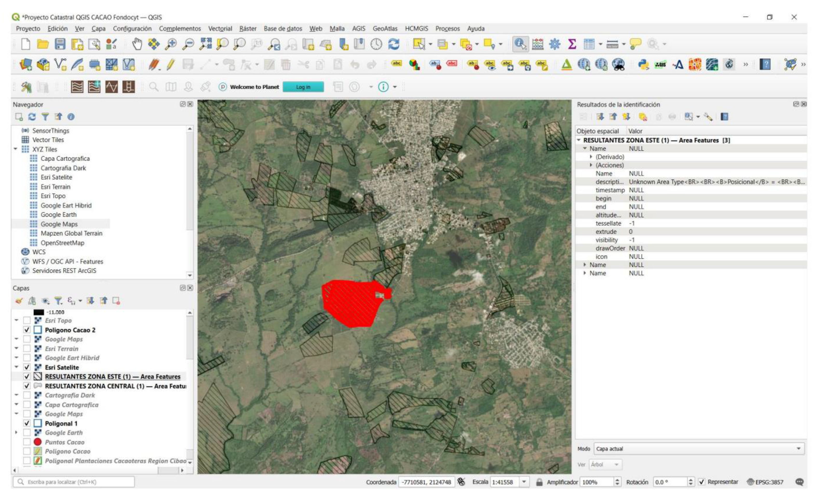This screenshot has height=504, width=817.
Task: Click the Planet Log in button
Action: [x=303, y=87]
